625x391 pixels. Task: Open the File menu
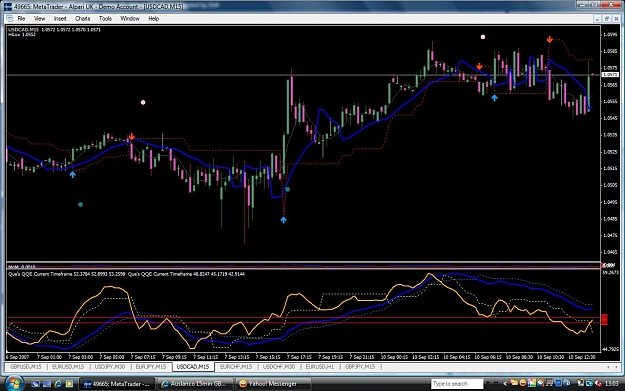pyautogui.click(x=21, y=18)
